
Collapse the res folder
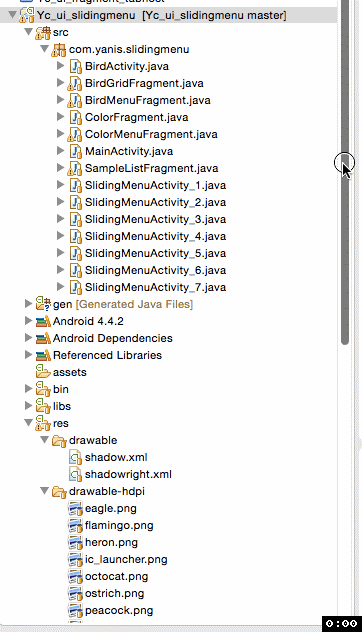(x=28, y=423)
